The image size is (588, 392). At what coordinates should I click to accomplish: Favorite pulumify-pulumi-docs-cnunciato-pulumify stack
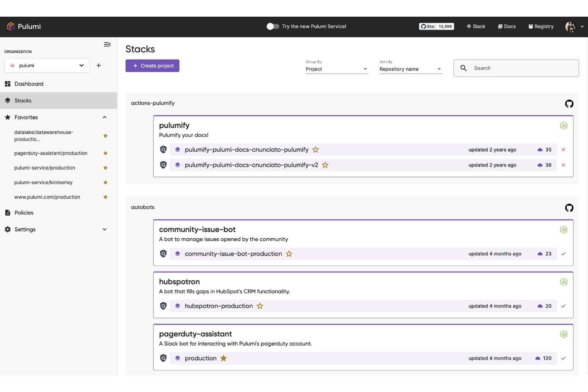tap(316, 150)
